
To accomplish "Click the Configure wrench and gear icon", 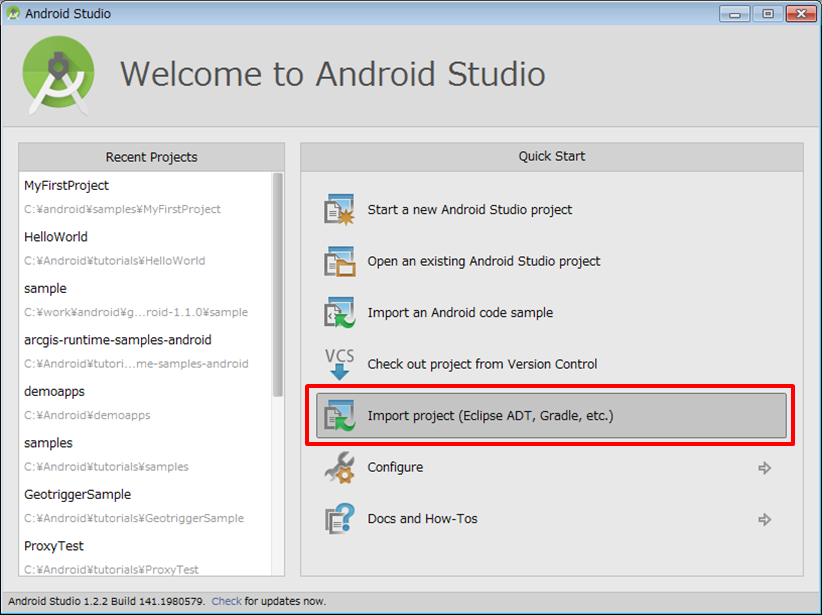I will pos(339,467).
